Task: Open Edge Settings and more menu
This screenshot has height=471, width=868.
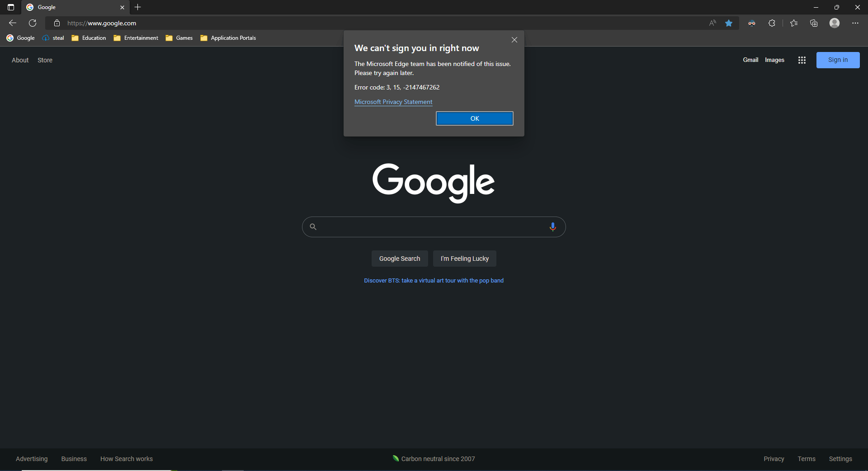Action: [x=855, y=23]
